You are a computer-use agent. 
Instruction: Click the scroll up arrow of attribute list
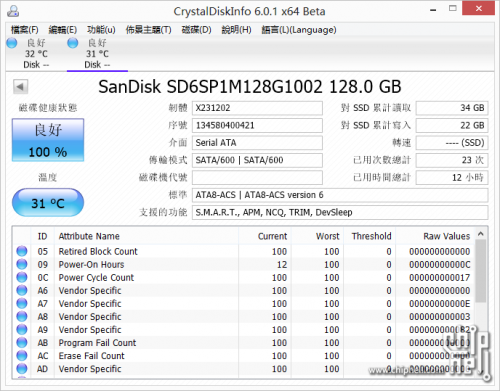481,234
